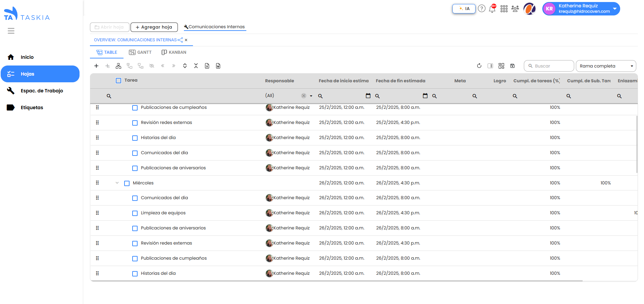Click the IA assistant button
This screenshot has width=644, height=304.
click(464, 9)
